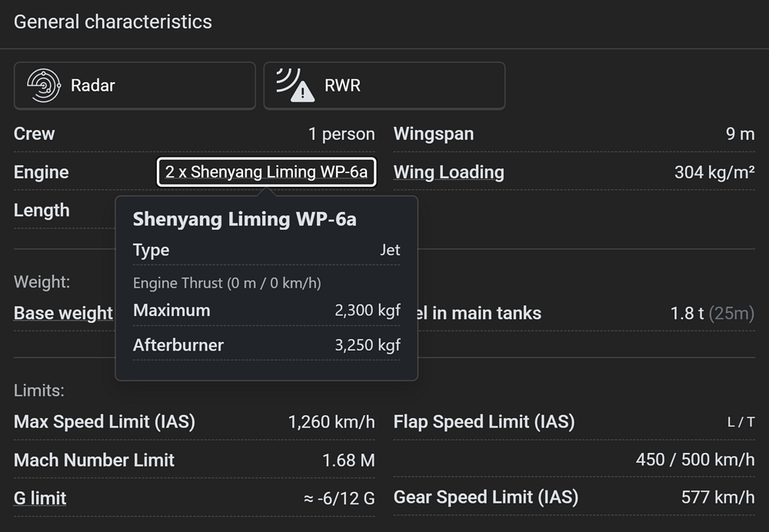Click the underlined G limit label
Screen dimensions: 769x532
click(x=40, y=498)
